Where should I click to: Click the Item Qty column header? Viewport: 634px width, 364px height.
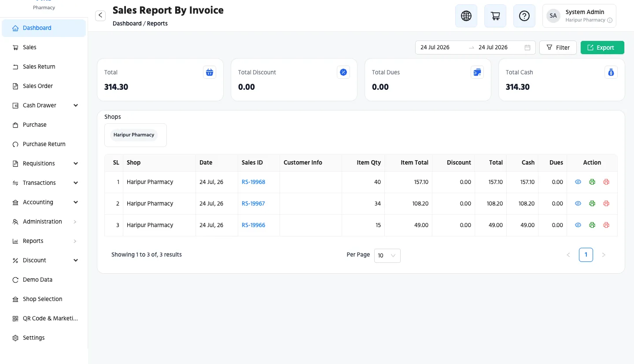(363, 163)
